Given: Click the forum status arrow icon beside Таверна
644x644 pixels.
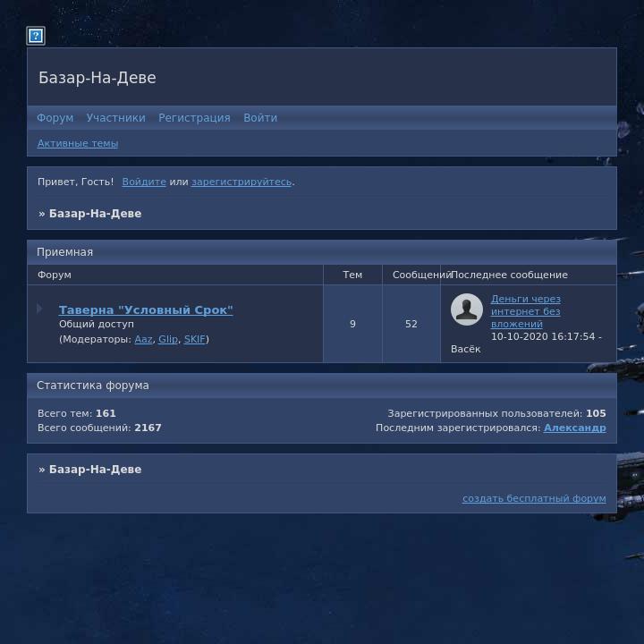Looking at the screenshot, I should (x=39, y=309).
